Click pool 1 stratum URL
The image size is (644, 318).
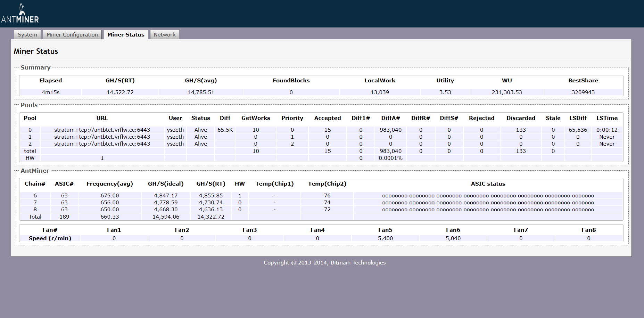(x=102, y=137)
